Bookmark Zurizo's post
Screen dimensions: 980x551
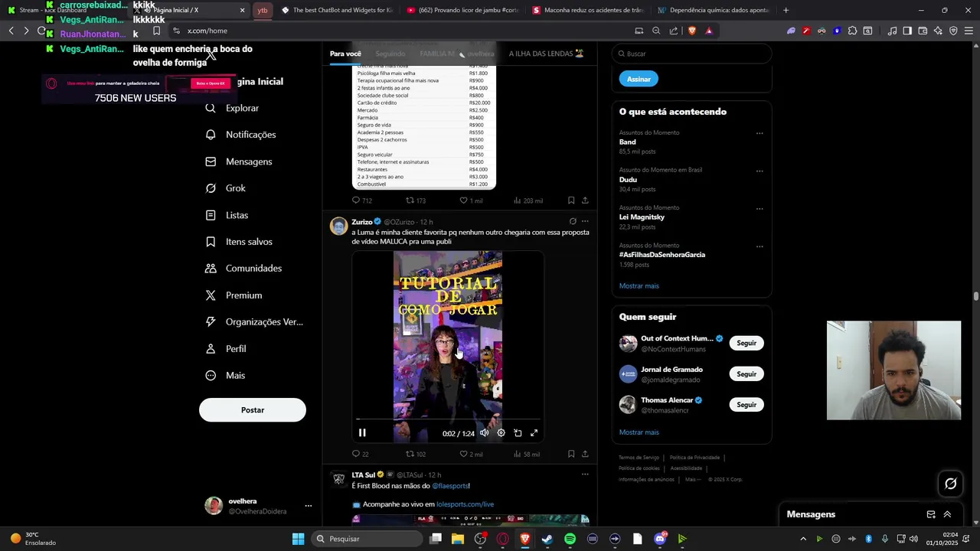(x=571, y=454)
